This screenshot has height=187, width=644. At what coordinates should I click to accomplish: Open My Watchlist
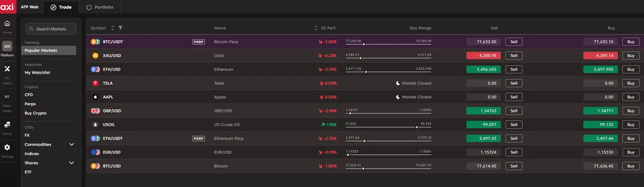pos(37,72)
